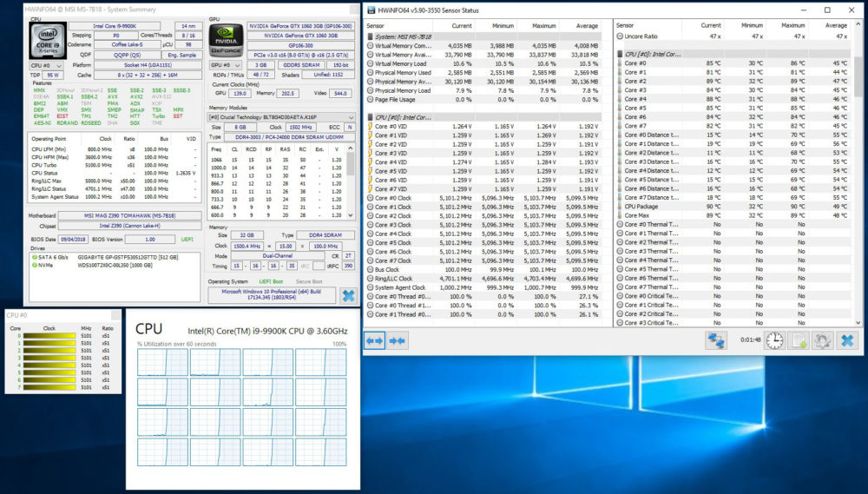
Task: Click the thermometer icon beside Core Max
Action: (620, 215)
